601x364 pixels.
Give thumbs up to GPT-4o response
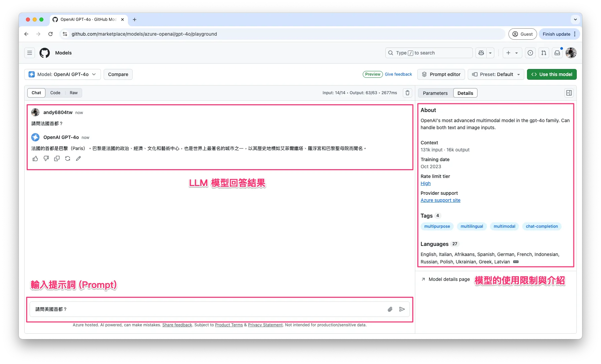pyautogui.click(x=35, y=158)
